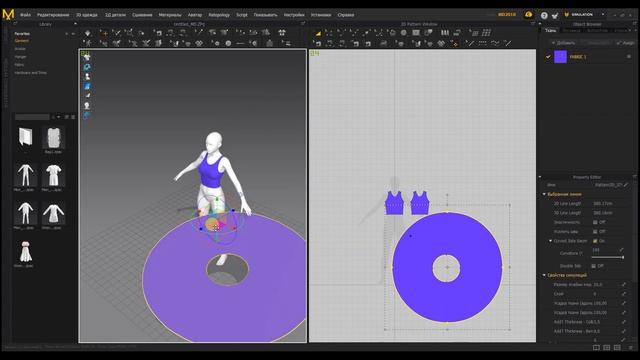Click the Assign button
This screenshot has width=640, height=360.
coord(626,43)
